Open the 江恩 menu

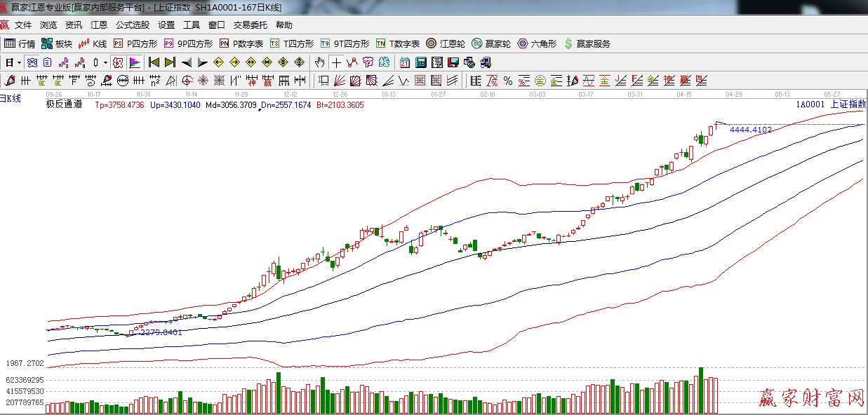click(99, 25)
